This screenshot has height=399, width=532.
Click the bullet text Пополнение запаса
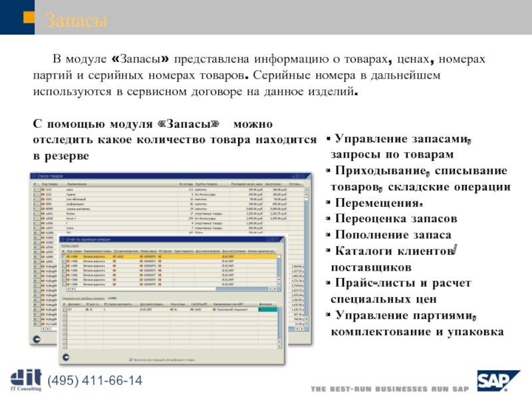(x=393, y=235)
